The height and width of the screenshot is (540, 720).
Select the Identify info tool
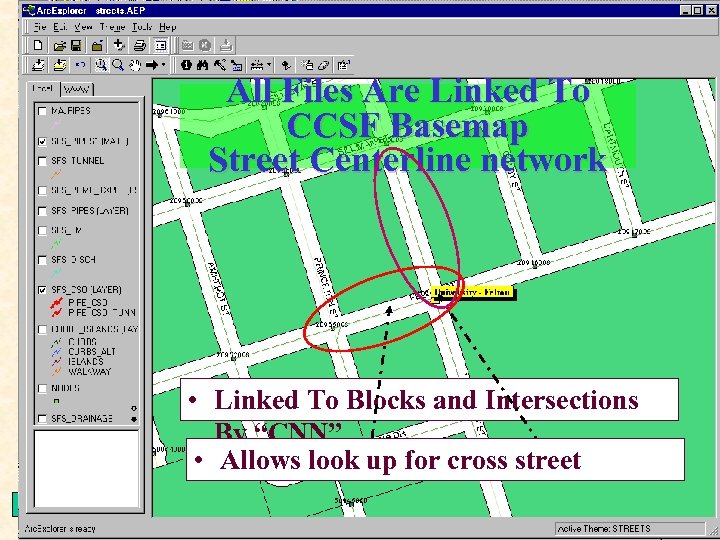click(186, 65)
